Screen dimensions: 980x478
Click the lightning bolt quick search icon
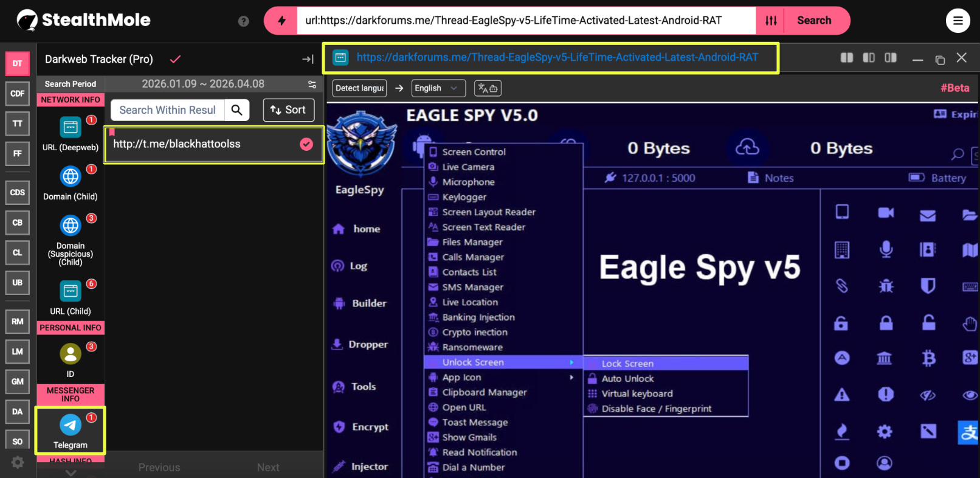[281, 21]
